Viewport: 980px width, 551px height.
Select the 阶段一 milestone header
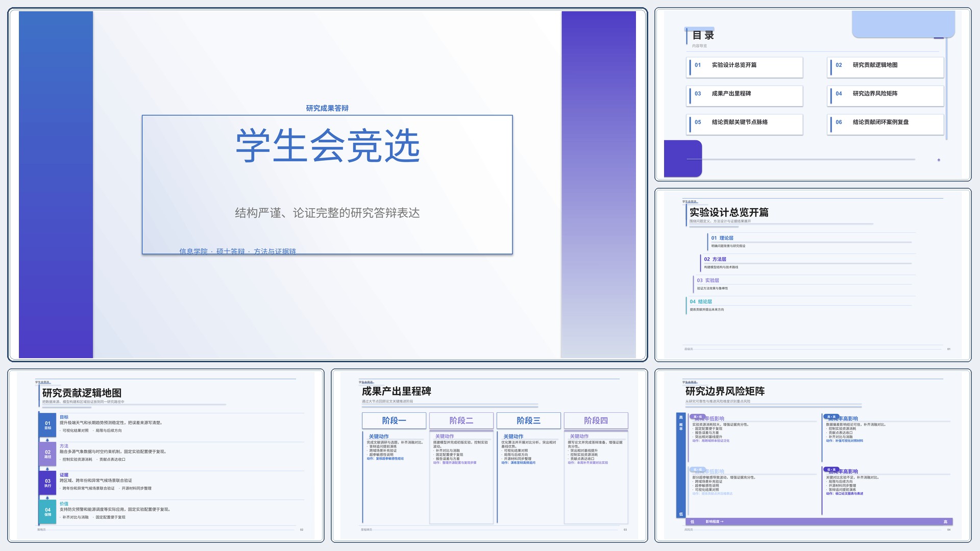click(x=394, y=420)
